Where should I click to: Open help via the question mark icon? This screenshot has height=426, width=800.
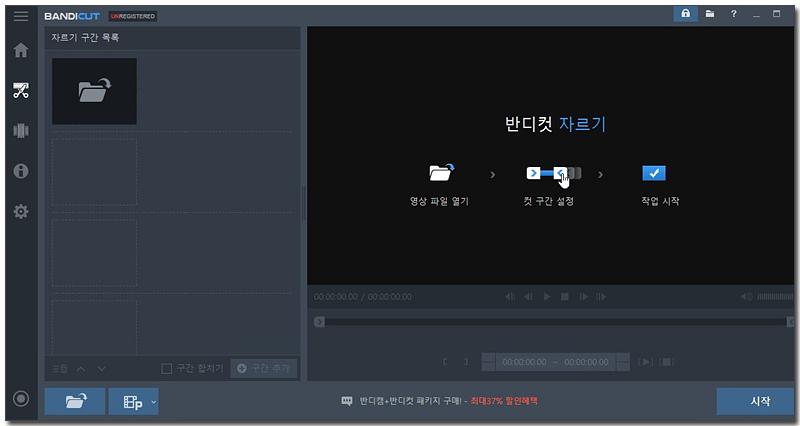click(x=734, y=14)
